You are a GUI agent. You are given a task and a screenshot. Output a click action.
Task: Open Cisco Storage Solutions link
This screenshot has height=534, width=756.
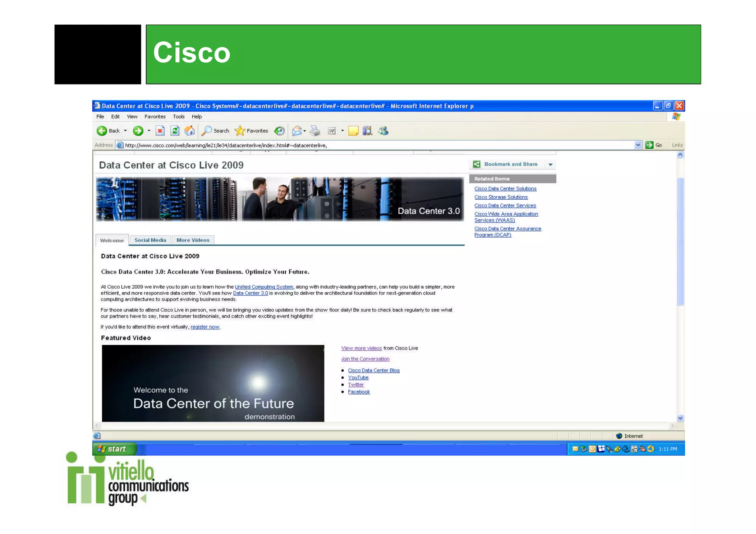pyautogui.click(x=501, y=197)
